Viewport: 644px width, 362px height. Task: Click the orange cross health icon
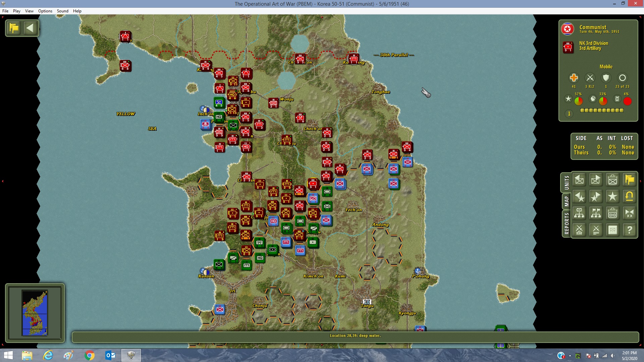[x=574, y=78]
